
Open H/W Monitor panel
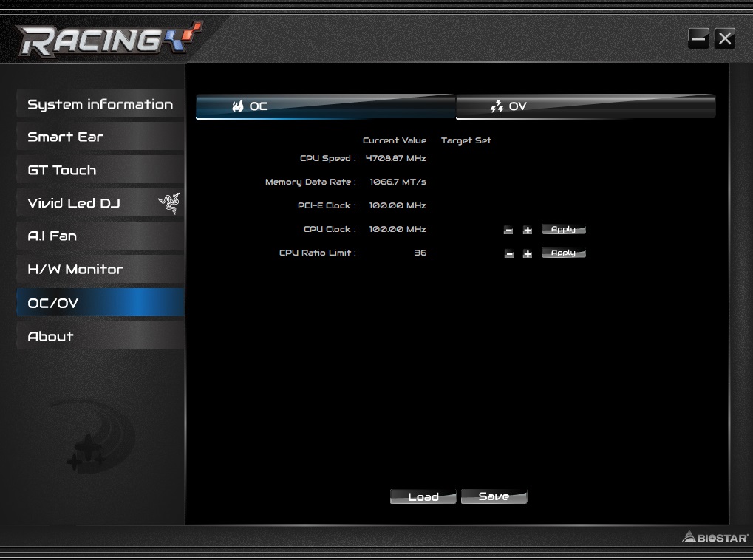100,270
